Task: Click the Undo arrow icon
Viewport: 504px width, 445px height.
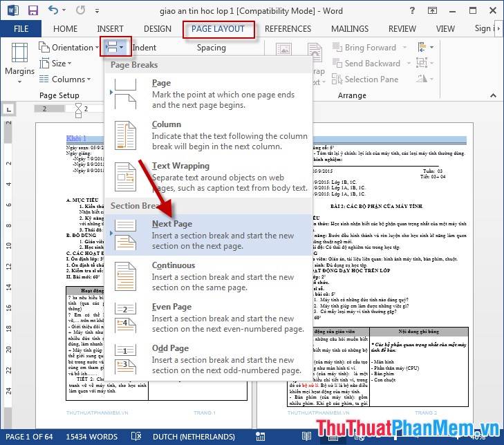Action: point(53,10)
